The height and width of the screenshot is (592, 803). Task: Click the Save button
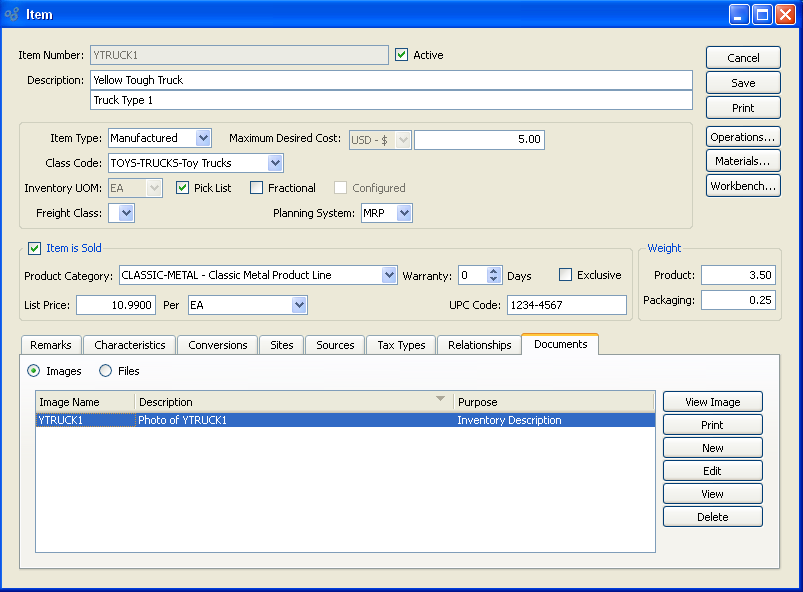pos(743,83)
